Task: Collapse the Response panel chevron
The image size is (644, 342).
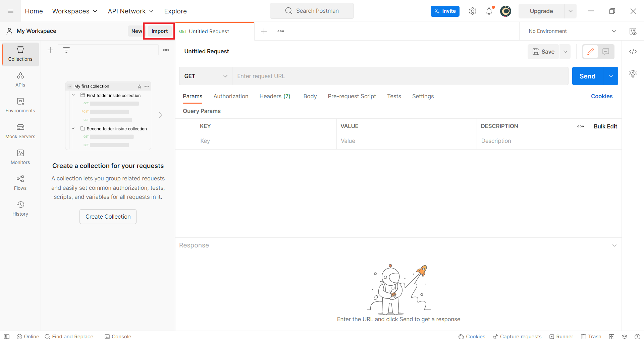Action: coord(614,245)
